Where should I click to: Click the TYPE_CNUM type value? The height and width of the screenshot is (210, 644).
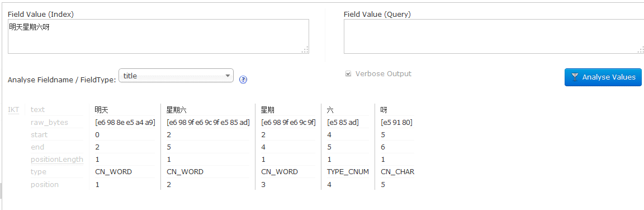click(x=348, y=172)
